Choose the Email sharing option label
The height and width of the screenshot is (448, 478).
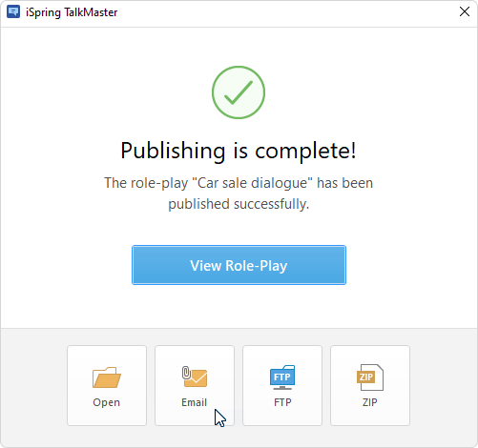pos(195,402)
